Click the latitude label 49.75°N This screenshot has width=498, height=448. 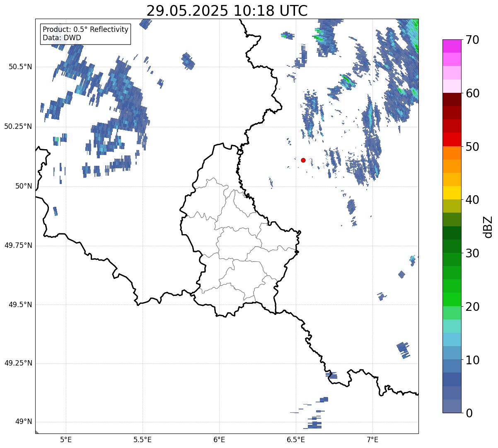pos(18,245)
